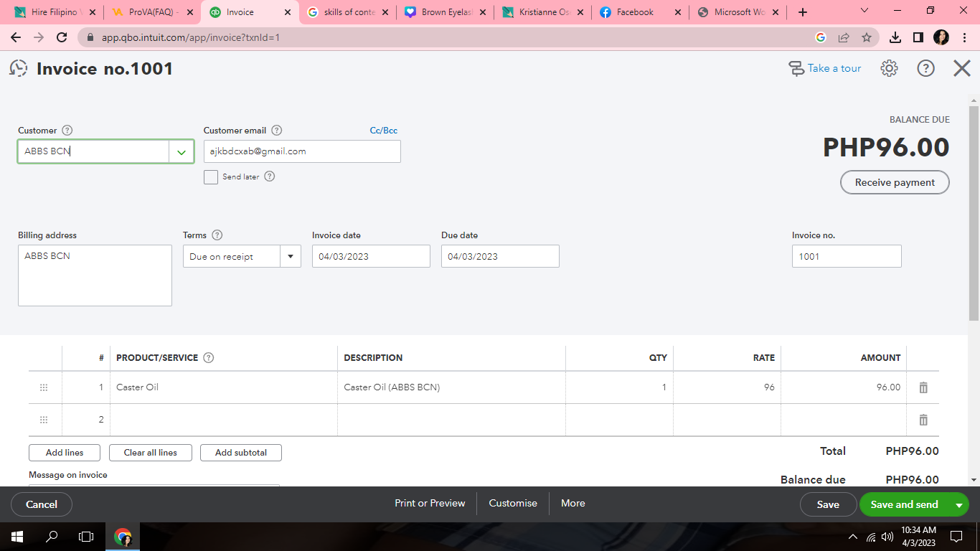Click the Customer email help info icon

point(277,131)
